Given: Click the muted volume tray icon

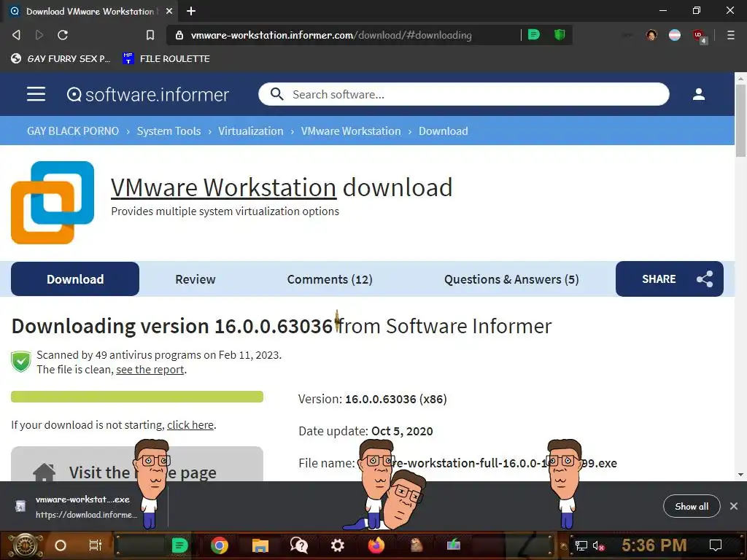Looking at the screenshot, I should point(598,546).
